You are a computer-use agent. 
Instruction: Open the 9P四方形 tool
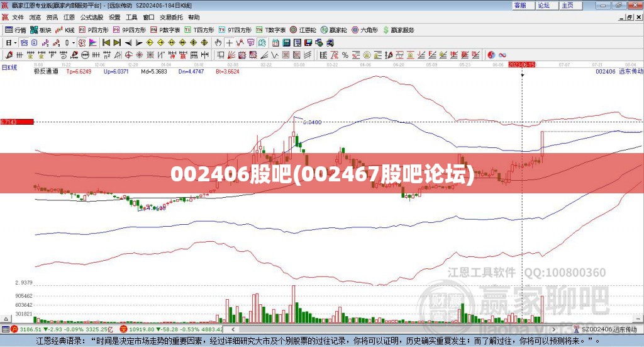(130, 30)
